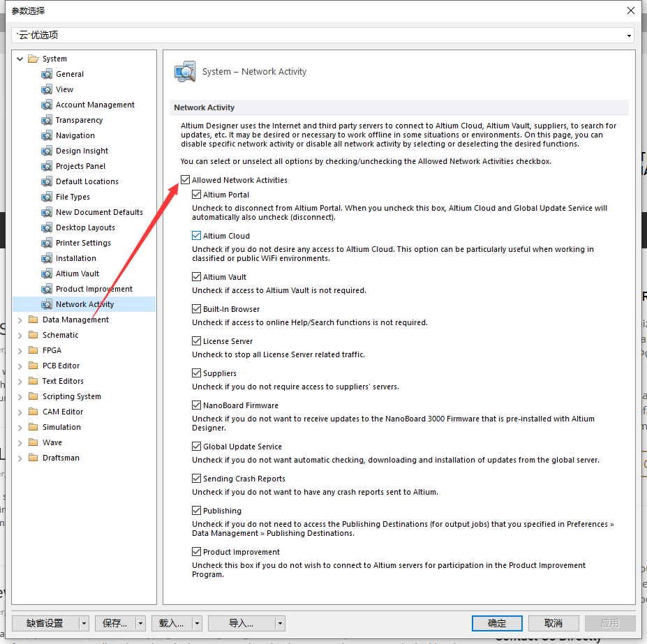Open the 云优选项 dropdown at top
Screen dimensions: 647x644
point(629,36)
